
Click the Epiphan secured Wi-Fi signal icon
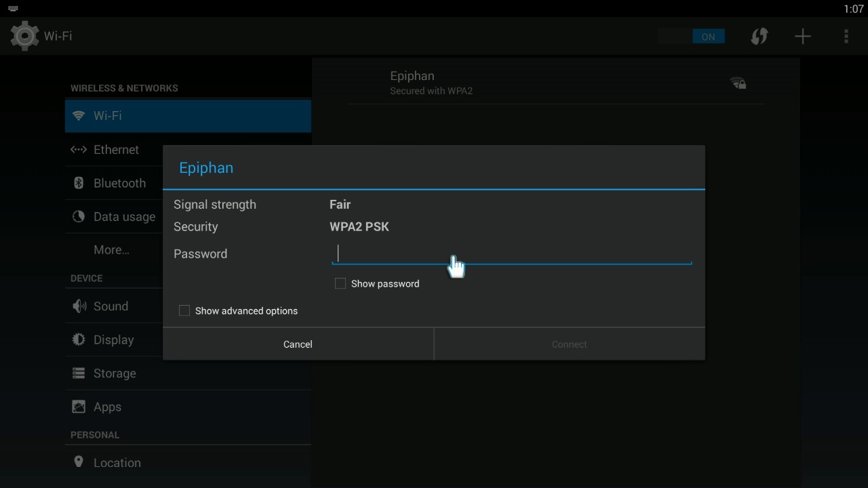pos(738,83)
